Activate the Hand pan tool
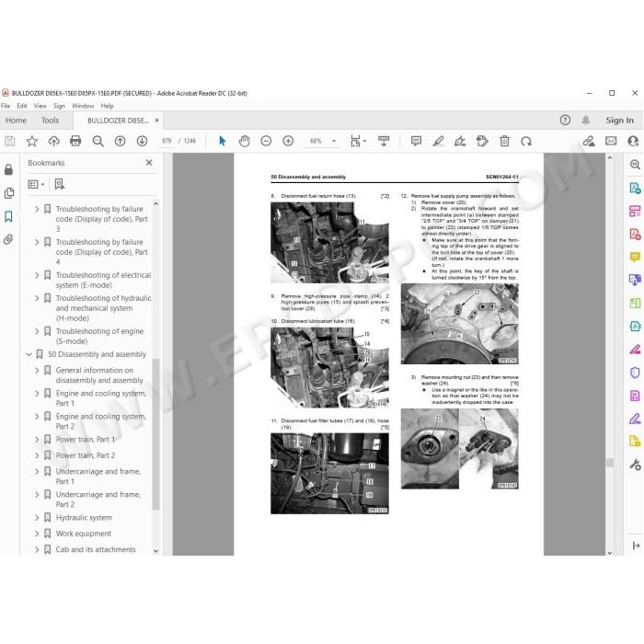 tap(245, 142)
